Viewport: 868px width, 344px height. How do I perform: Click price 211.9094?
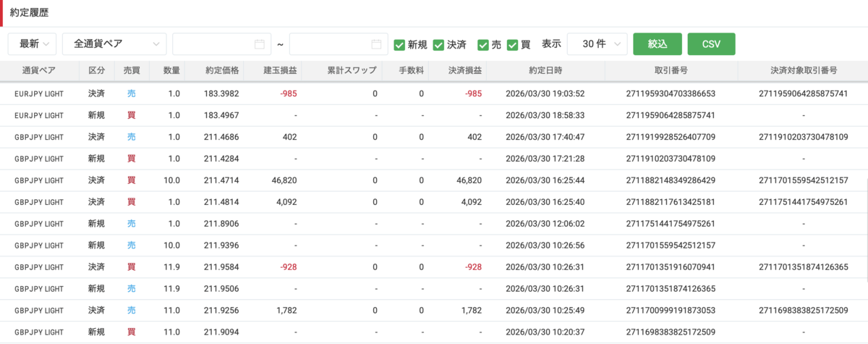pos(221,332)
